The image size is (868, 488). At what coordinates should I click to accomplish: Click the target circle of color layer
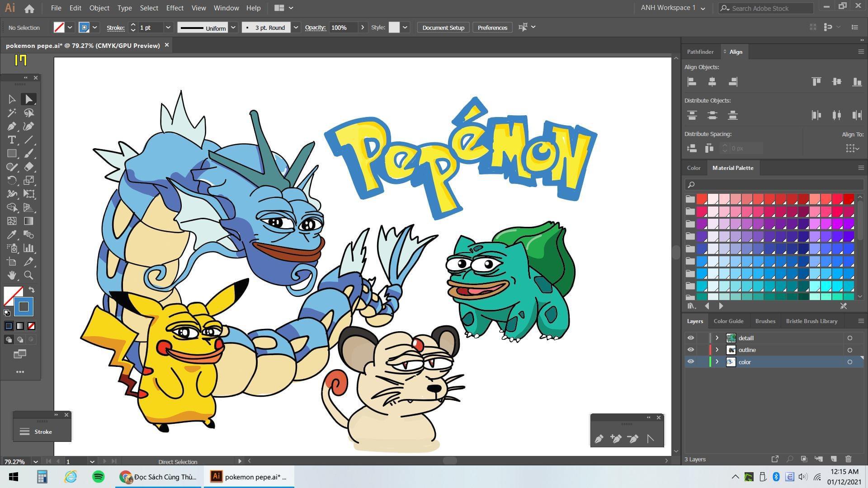coord(850,362)
